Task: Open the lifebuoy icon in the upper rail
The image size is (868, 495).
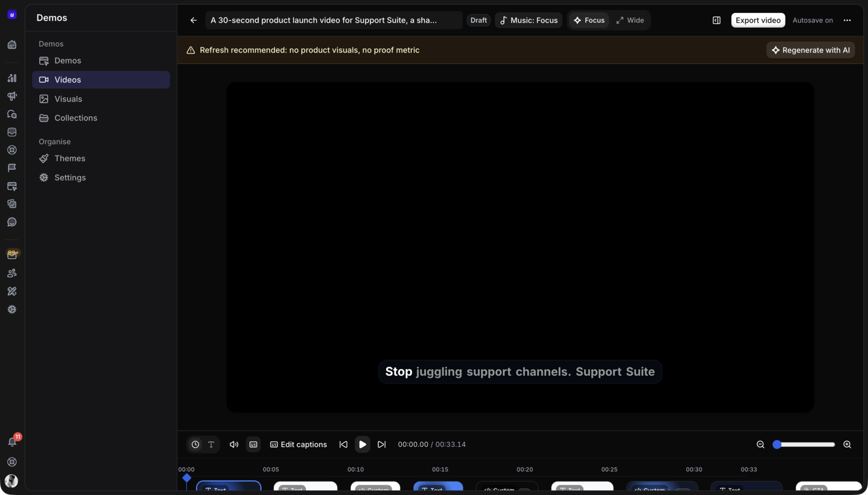Action: pyautogui.click(x=12, y=150)
